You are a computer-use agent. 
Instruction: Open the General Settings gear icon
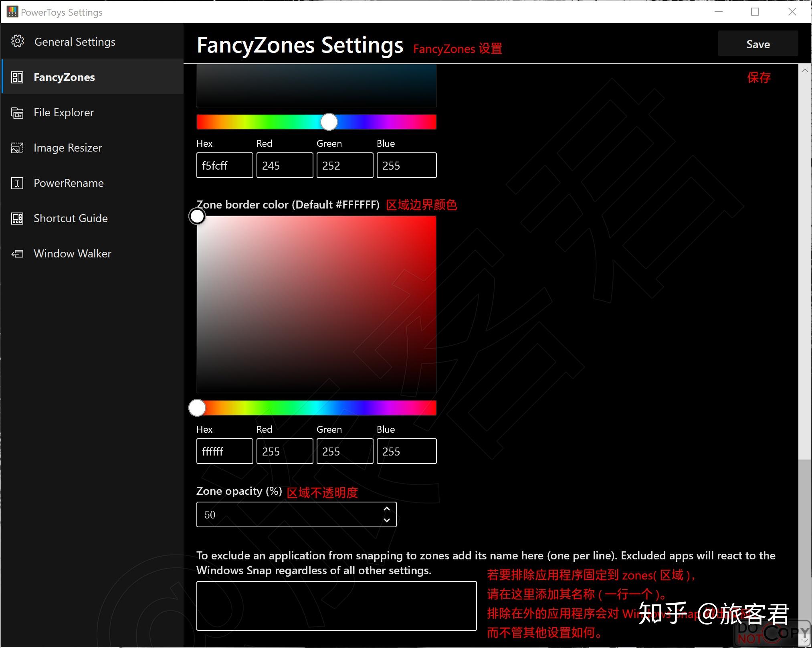tap(18, 41)
